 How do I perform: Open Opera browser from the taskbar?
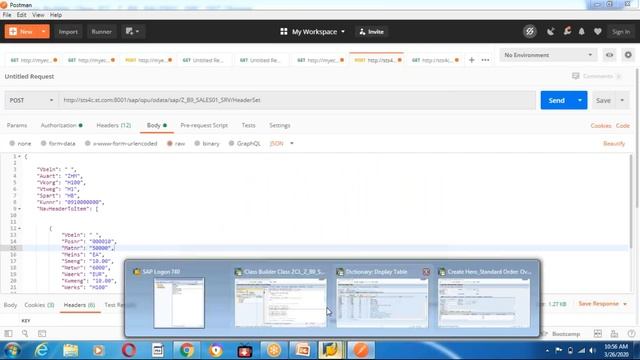129,350
